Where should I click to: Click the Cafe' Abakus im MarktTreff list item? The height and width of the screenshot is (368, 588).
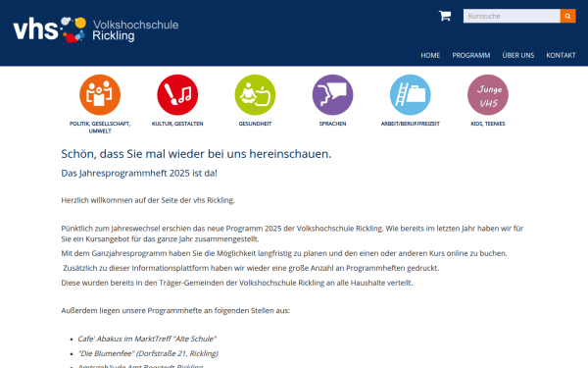coord(147,339)
